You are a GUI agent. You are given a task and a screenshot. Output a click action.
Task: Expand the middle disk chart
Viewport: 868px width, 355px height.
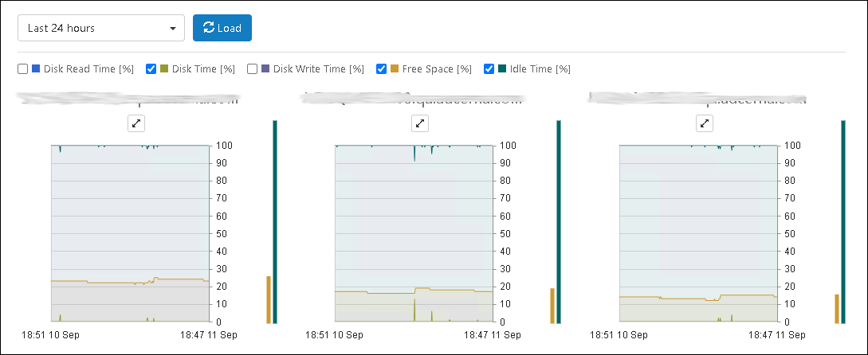[x=420, y=124]
